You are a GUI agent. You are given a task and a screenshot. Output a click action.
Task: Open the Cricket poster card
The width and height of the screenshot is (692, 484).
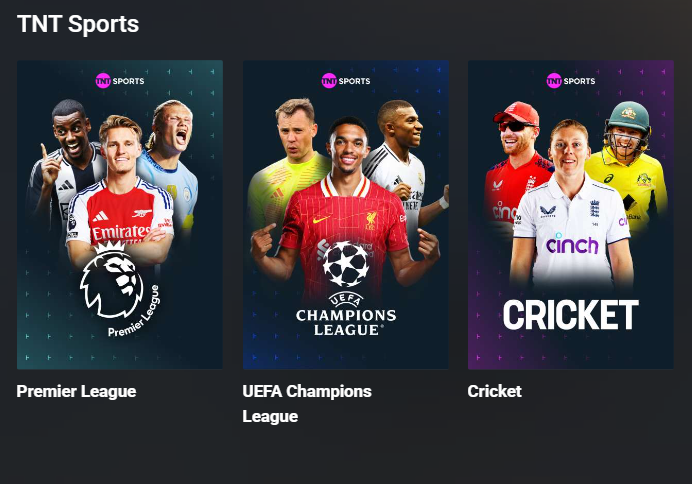[571, 214]
